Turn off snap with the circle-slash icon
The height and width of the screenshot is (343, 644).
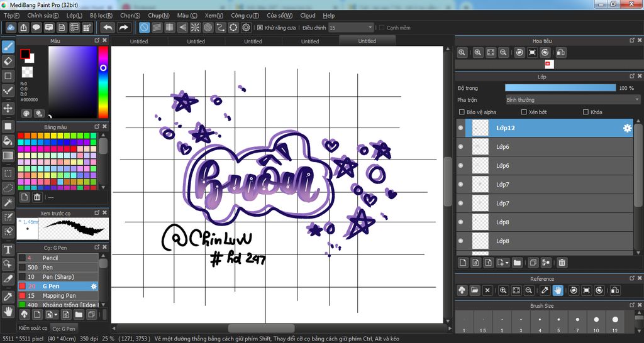click(x=144, y=28)
